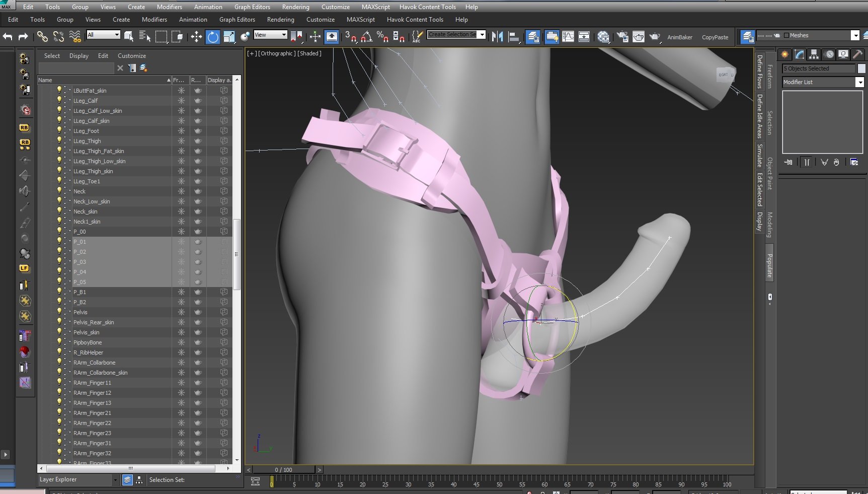Image resolution: width=868 pixels, height=494 pixels.
Task: Toggle the Angle Snap icon
Action: click(x=367, y=36)
